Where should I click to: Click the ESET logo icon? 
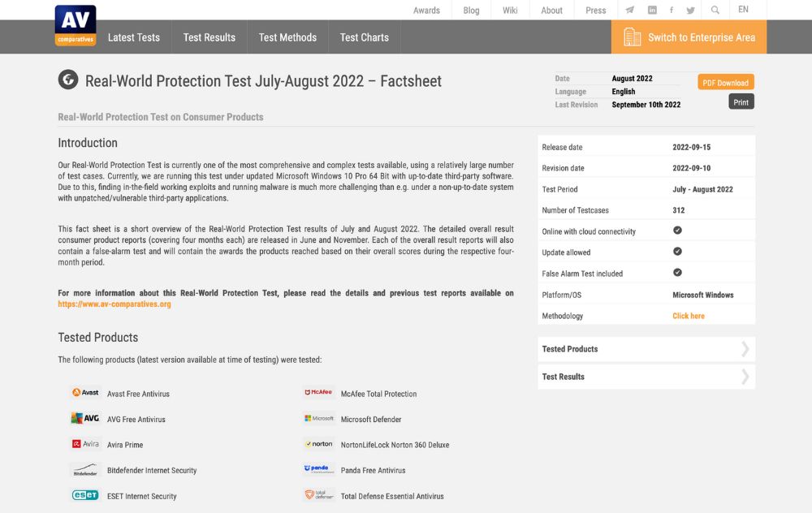tap(85, 495)
